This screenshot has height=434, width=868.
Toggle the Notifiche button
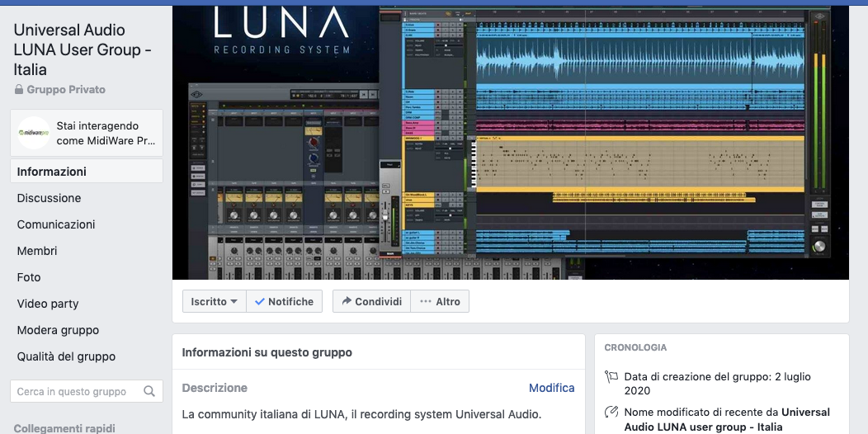pyautogui.click(x=284, y=302)
